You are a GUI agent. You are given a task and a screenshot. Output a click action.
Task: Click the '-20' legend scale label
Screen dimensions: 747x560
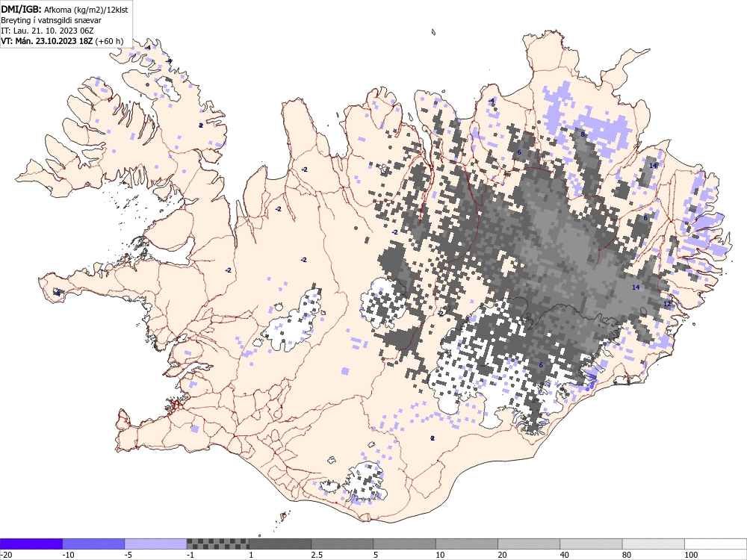click(x=6, y=555)
